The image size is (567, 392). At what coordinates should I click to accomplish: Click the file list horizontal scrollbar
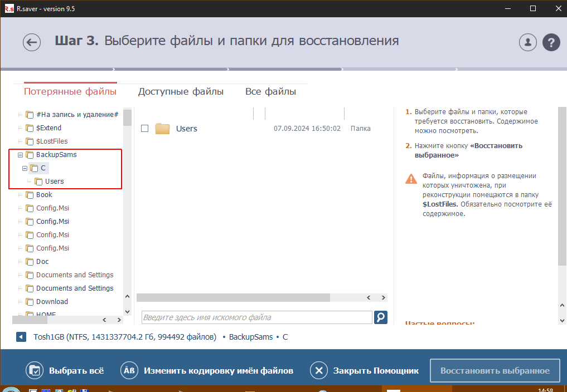point(234,297)
